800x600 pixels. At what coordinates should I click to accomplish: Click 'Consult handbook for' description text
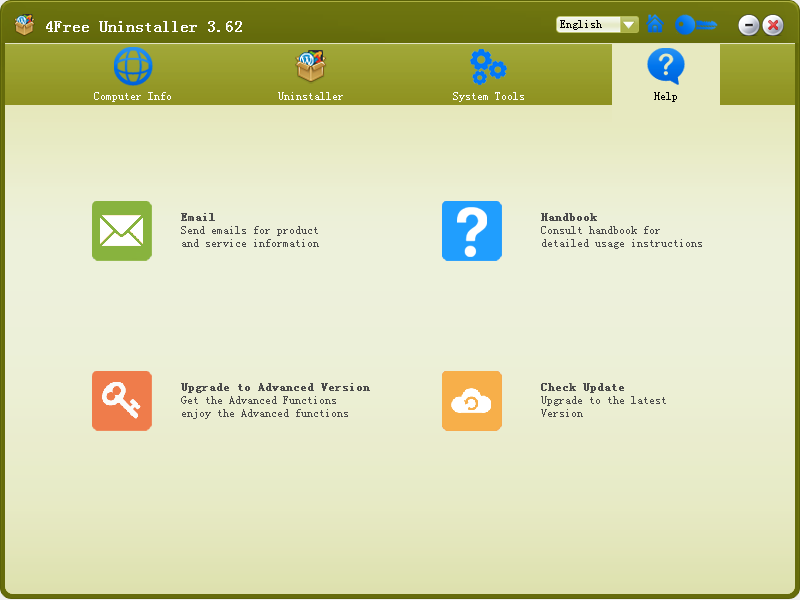point(601,231)
